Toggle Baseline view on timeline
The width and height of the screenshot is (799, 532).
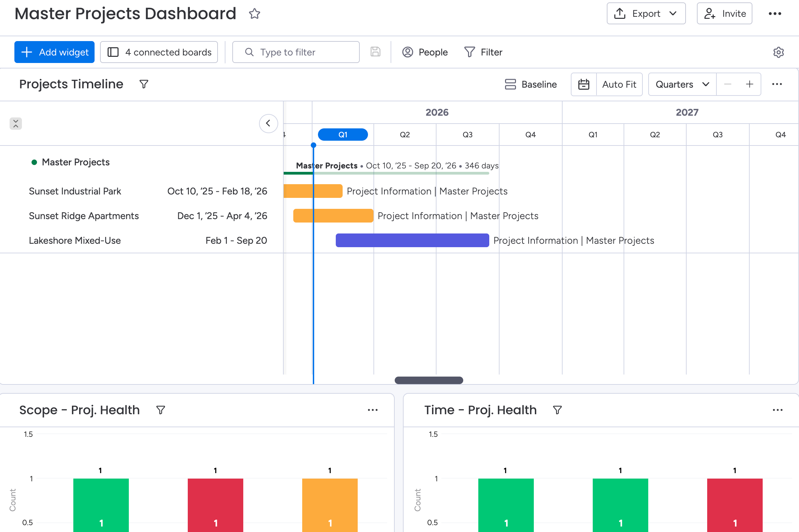(x=531, y=84)
